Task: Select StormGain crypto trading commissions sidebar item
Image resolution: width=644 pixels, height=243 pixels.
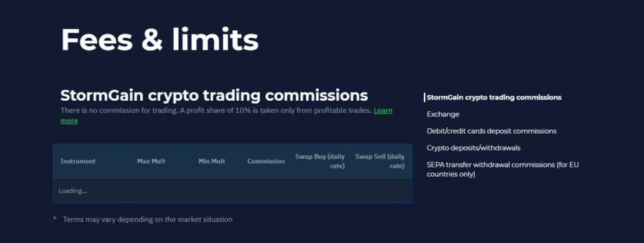Action: coord(494,98)
